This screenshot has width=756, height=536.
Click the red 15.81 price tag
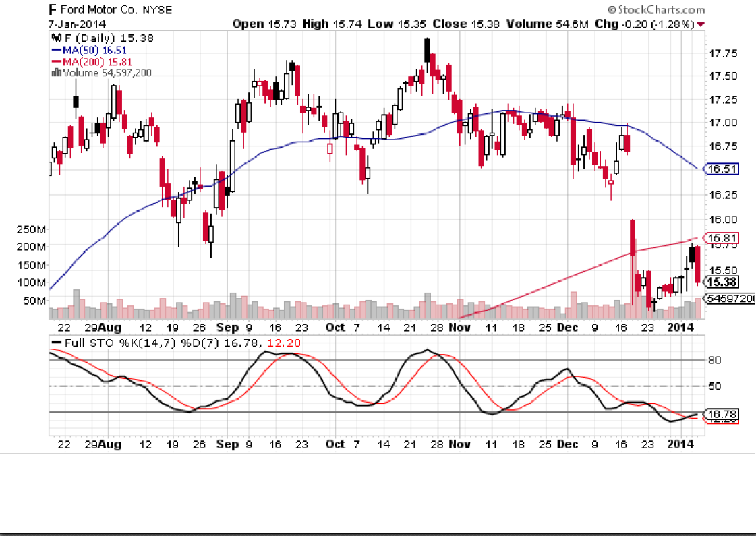(722, 237)
